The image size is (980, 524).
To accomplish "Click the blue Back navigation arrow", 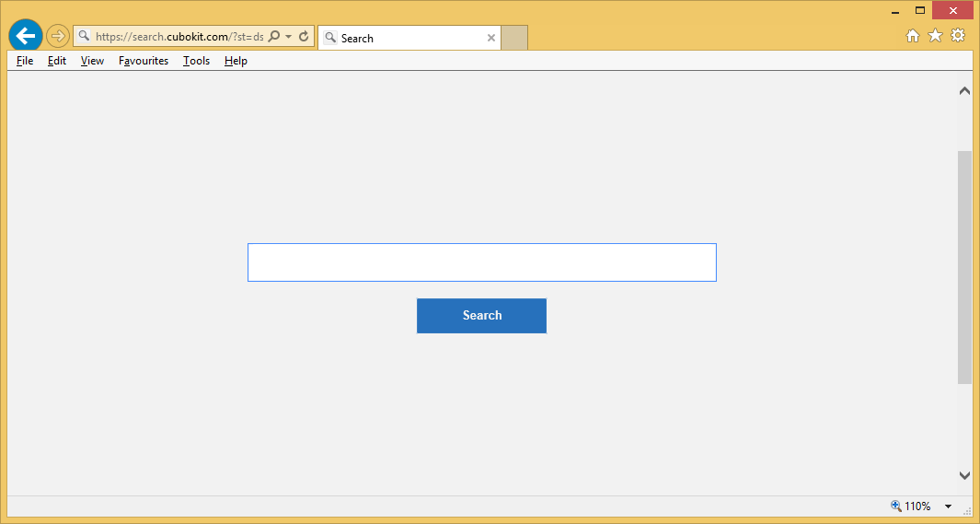I will 25,37.
